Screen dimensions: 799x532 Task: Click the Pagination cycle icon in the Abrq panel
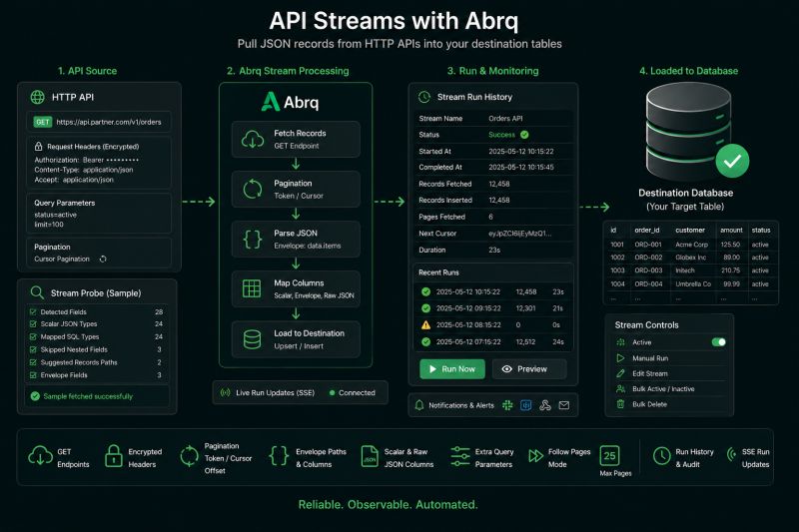(253, 189)
